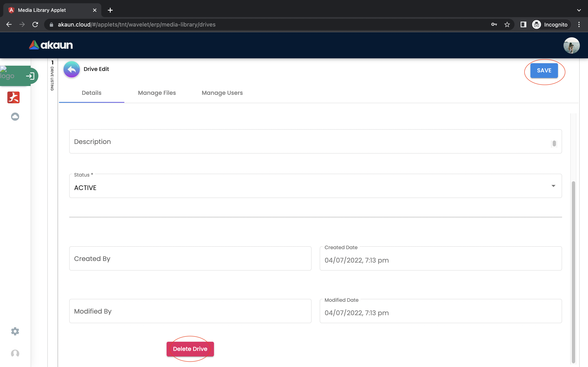Reload the page in browser
This screenshot has height=367, width=588.
35,24
